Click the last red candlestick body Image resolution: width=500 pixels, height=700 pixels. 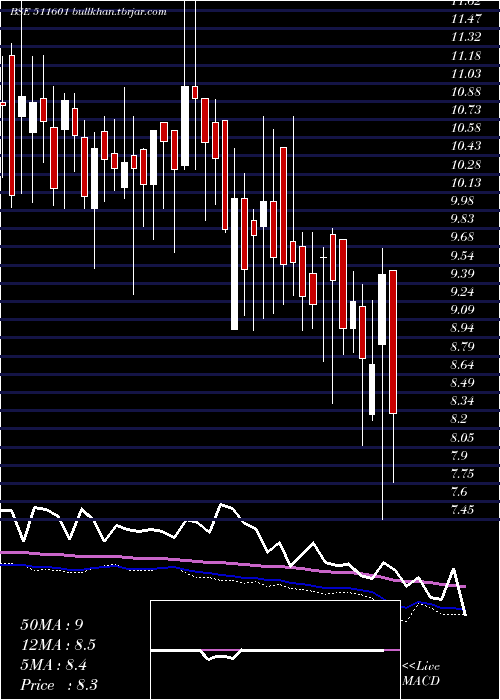[393, 342]
